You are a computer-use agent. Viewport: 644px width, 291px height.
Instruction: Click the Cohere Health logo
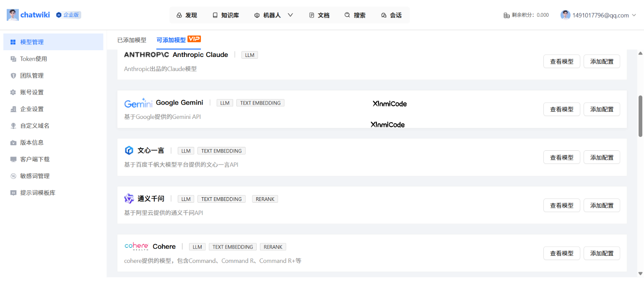pyautogui.click(x=136, y=246)
